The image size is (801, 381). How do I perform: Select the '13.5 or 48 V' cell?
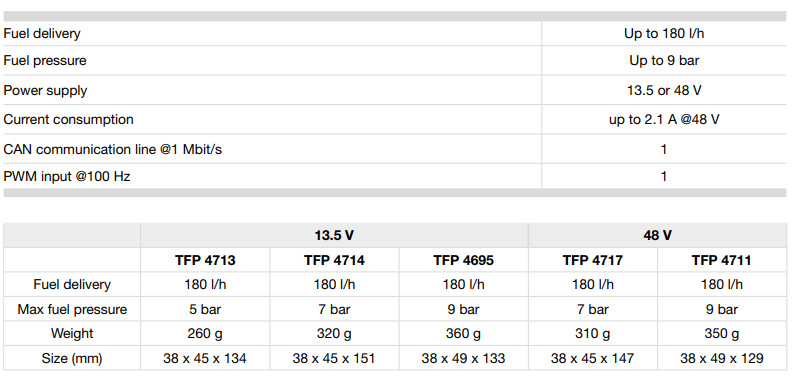coord(664,90)
